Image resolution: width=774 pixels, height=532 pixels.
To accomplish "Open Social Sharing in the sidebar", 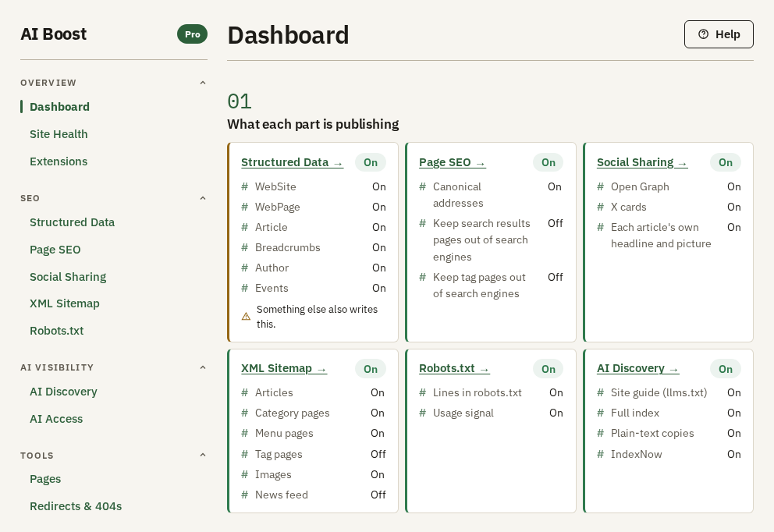I will 68,277.
